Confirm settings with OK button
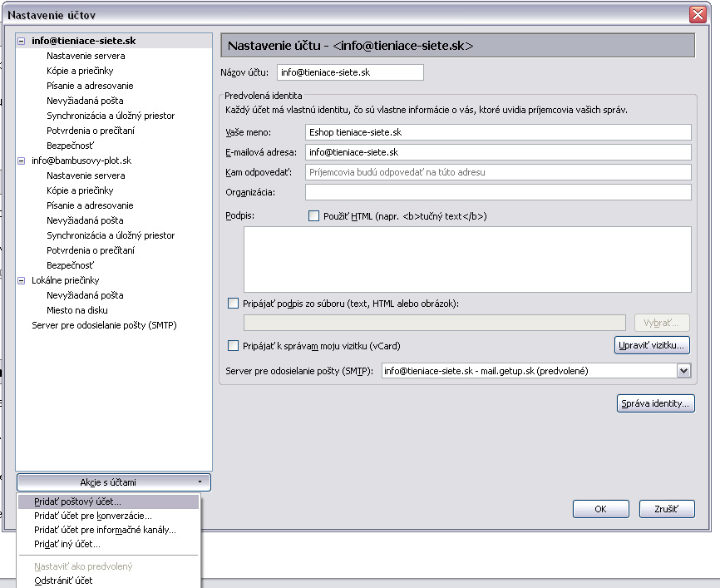The image size is (720, 588). [600, 509]
